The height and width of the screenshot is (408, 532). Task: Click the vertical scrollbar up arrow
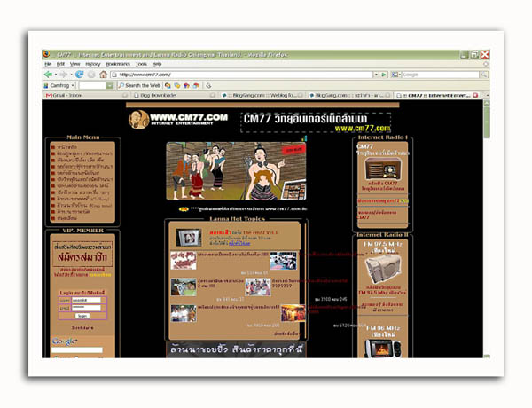tap(487, 103)
